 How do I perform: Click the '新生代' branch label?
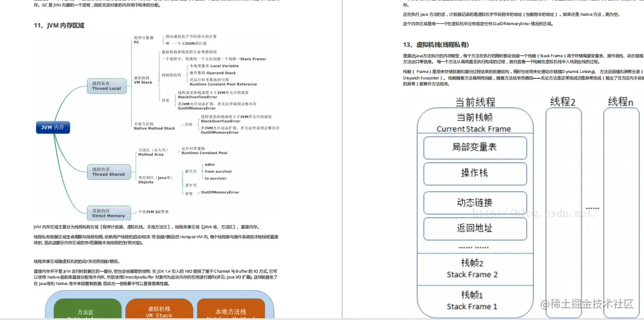(x=191, y=171)
